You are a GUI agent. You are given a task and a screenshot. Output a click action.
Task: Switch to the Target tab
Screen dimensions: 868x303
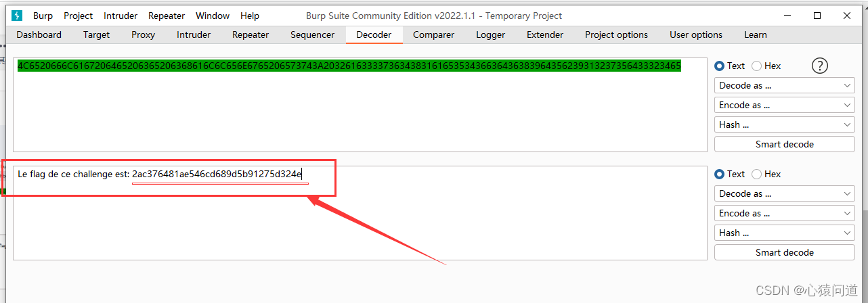pyautogui.click(x=97, y=34)
